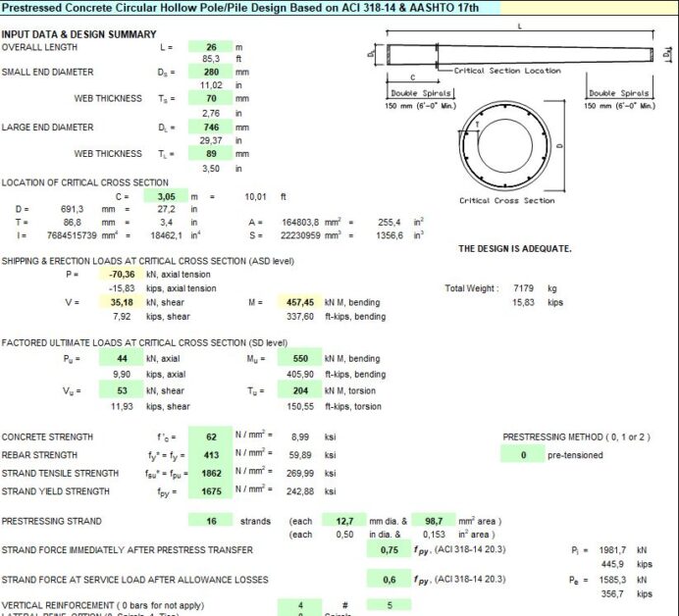The width and height of the screenshot is (679, 616).
Task: Click the 1356,6 in3 section modulus value
Action: click(390, 235)
